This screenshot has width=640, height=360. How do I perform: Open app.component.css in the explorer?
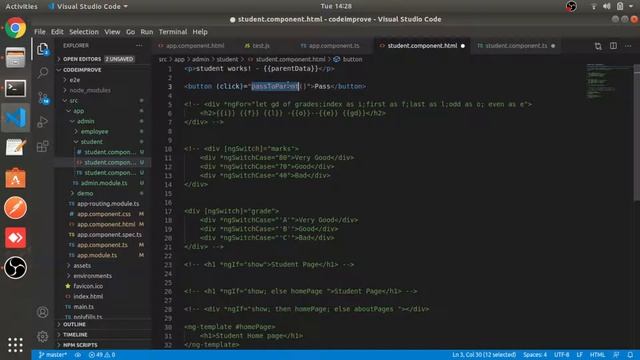pyautogui.click(x=104, y=214)
